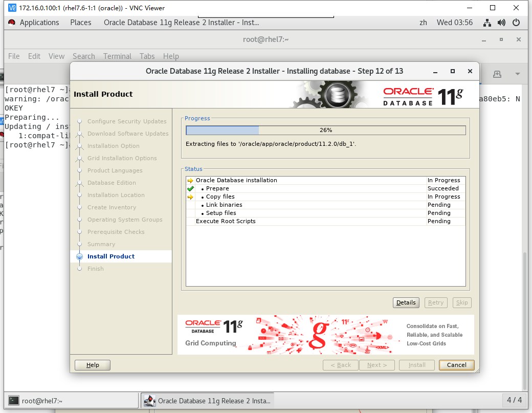The width and height of the screenshot is (532, 413).
Task: Click the 26% installation progress bar
Action: pyautogui.click(x=326, y=131)
